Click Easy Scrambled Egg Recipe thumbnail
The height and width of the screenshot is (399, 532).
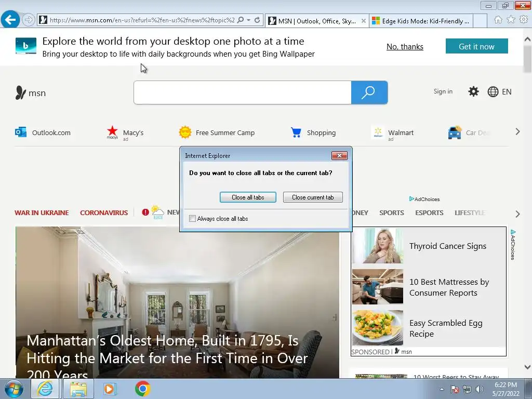[x=378, y=327]
